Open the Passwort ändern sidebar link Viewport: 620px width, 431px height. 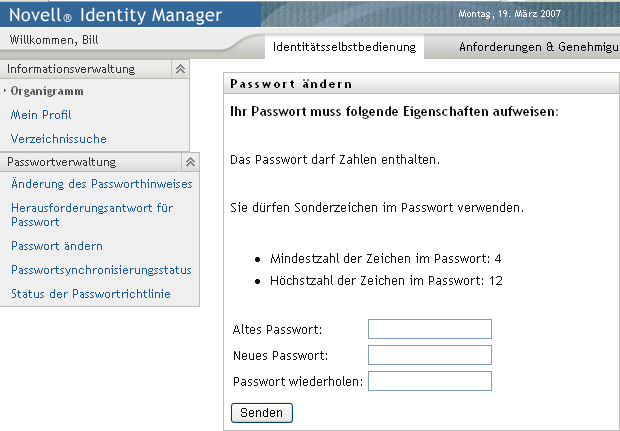[57, 246]
